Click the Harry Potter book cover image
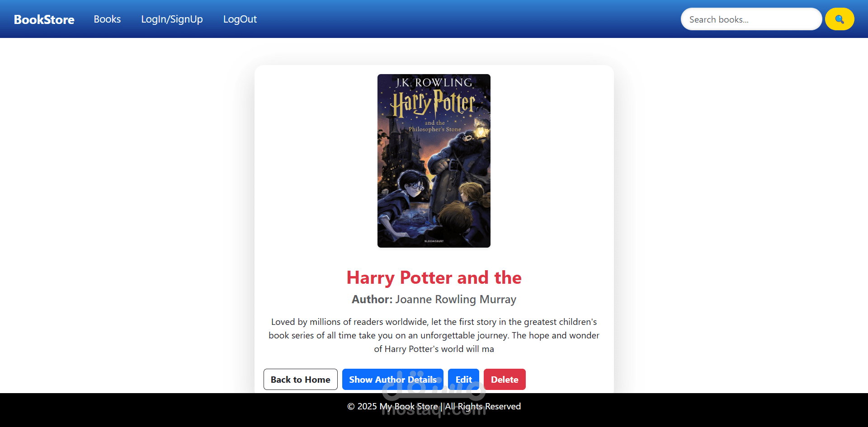868x427 pixels. click(434, 161)
